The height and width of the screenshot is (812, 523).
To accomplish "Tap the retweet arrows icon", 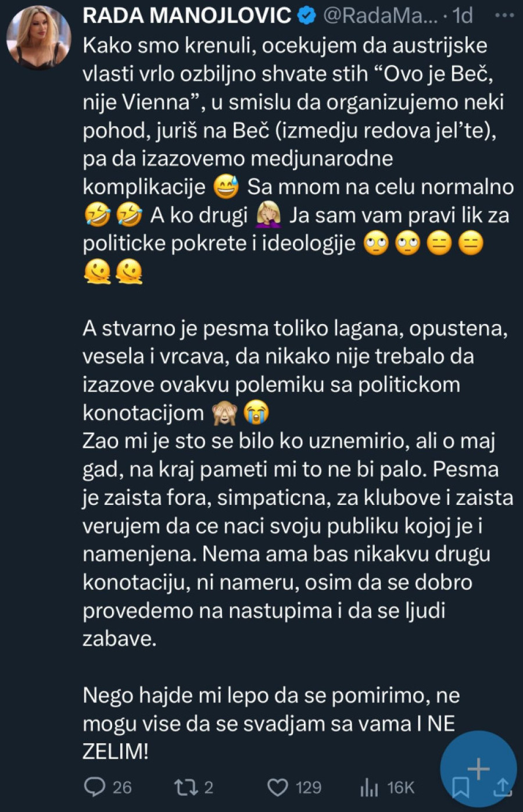I will [x=186, y=787].
